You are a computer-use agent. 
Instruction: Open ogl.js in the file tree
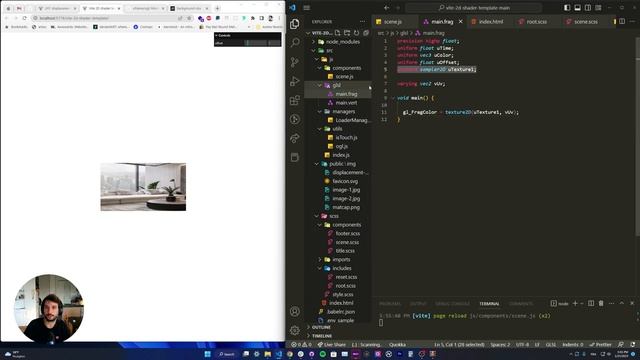tap(342, 146)
